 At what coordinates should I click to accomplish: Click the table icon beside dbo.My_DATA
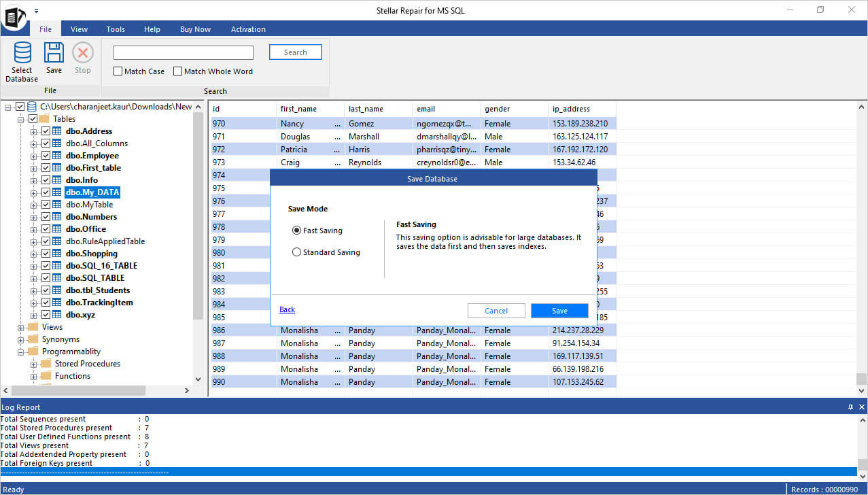(57, 192)
